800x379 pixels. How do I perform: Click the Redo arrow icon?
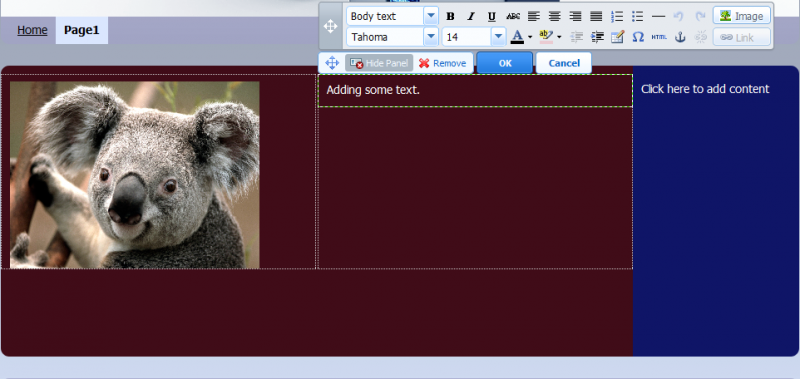[700, 16]
